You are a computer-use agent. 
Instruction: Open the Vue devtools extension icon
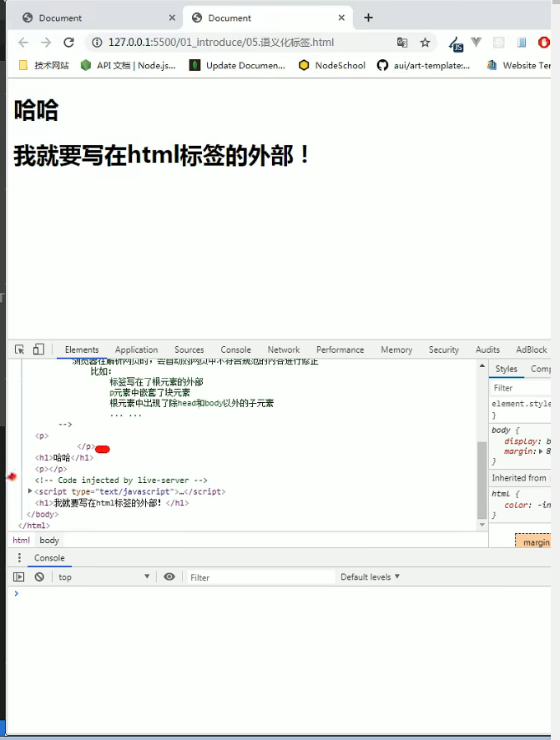click(476, 43)
